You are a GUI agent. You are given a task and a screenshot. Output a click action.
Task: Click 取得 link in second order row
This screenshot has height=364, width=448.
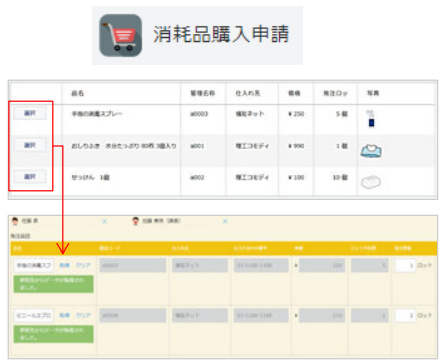(x=65, y=315)
